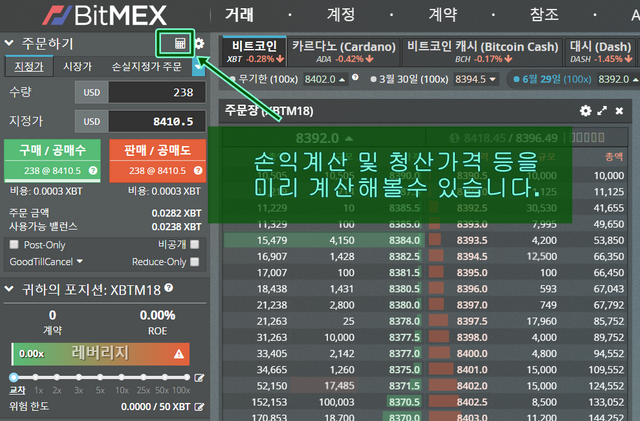Screen dimensions: 640x421
Task: Click the 교차 cross margin label
Action: point(17,390)
